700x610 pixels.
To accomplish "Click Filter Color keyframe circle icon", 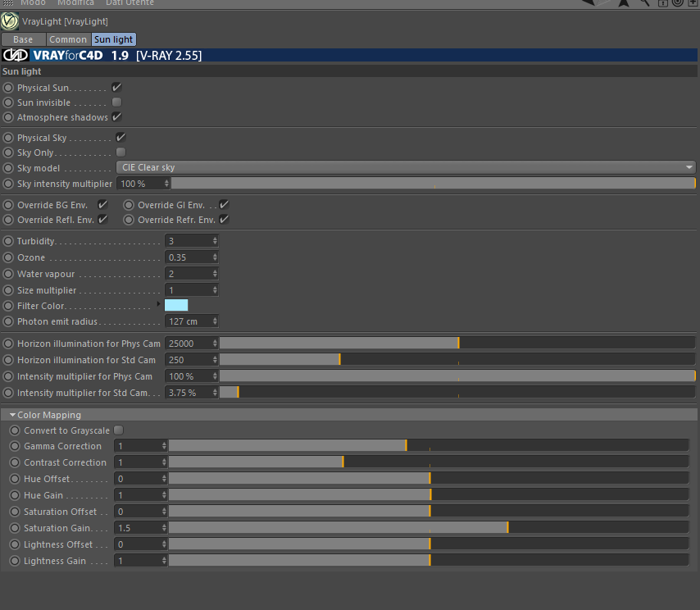I will [x=8, y=306].
